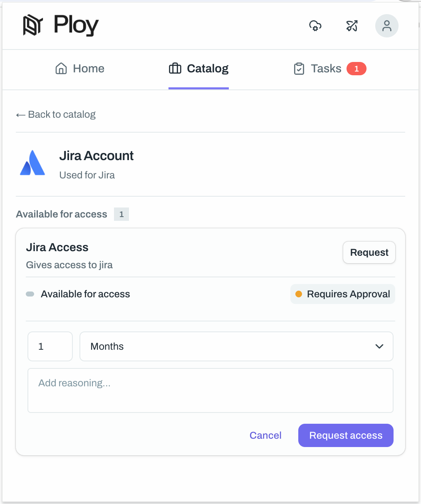Click the clipboard icon next to Tasks
Image resolution: width=421 pixels, height=504 pixels.
pyautogui.click(x=299, y=68)
